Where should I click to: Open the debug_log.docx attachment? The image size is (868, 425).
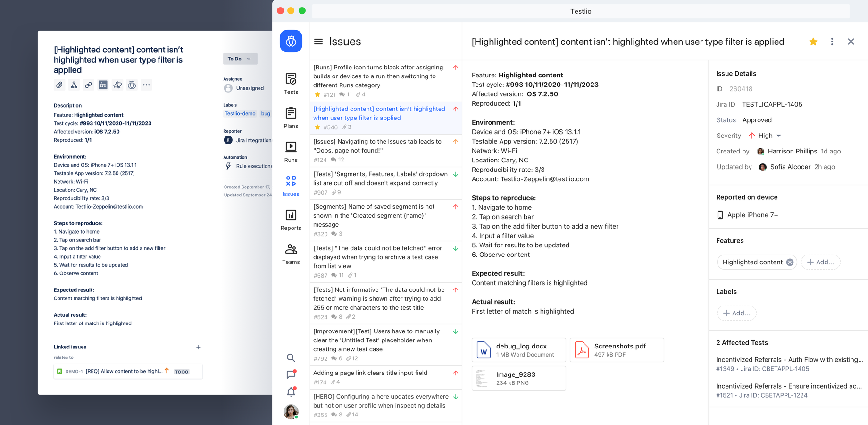coord(518,350)
